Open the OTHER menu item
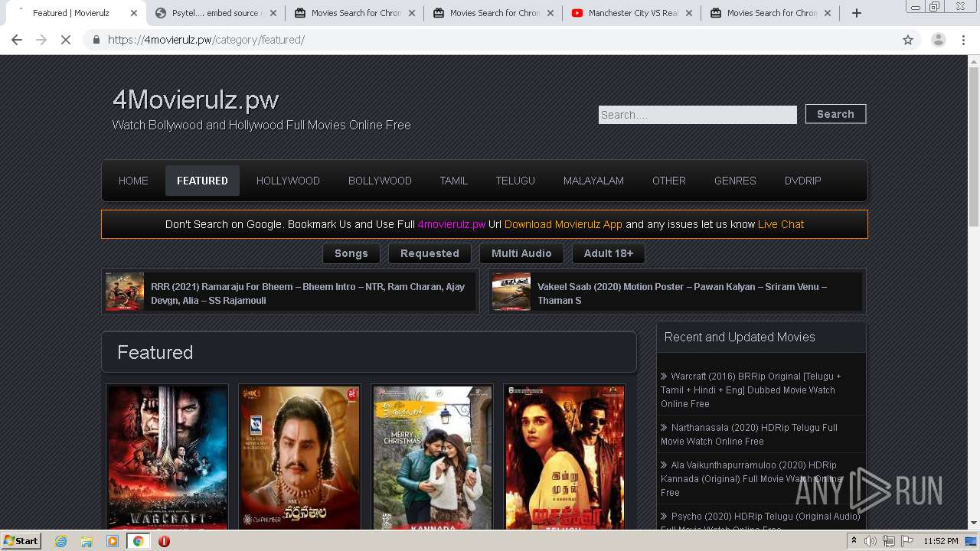The image size is (980, 551). pyautogui.click(x=668, y=181)
